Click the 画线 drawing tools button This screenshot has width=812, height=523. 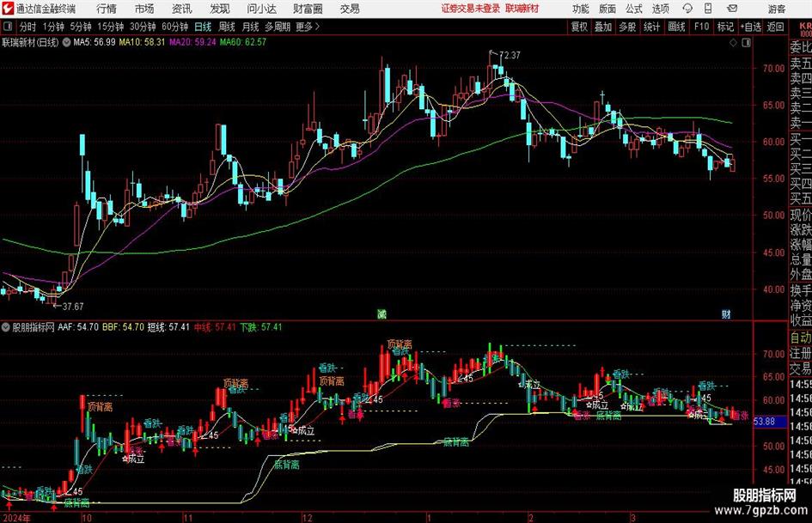point(676,27)
